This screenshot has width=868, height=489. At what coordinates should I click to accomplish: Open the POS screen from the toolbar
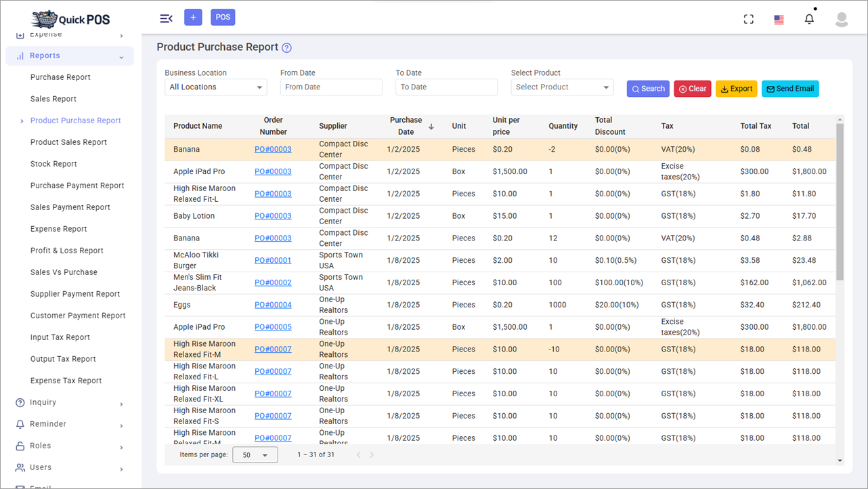click(x=223, y=17)
